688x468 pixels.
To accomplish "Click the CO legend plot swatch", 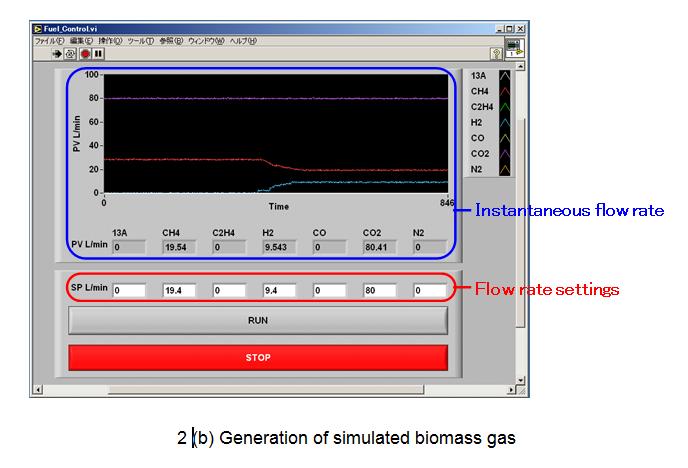I will (505, 138).
